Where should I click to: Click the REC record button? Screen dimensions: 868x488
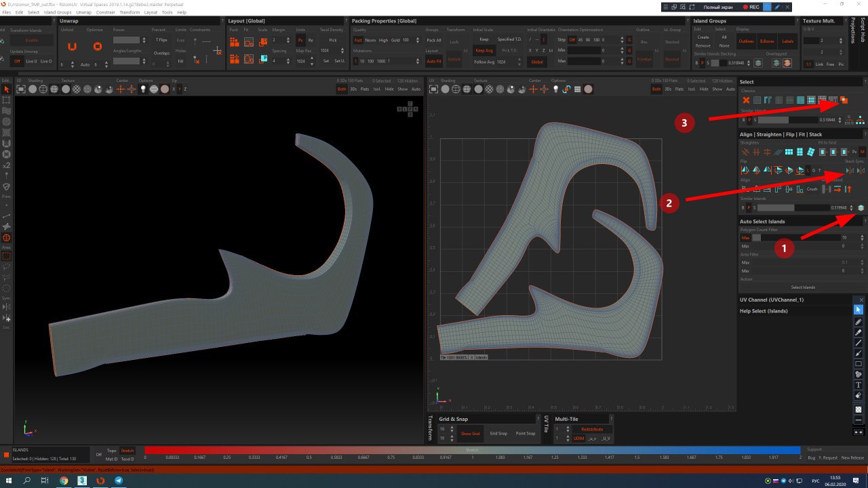coord(751,7)
